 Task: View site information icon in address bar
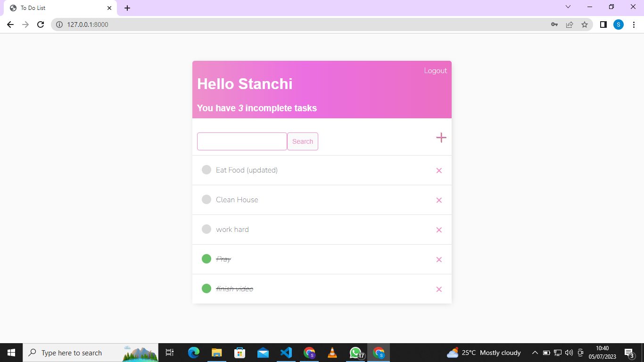pyautogui.click(x=59, y=25)
